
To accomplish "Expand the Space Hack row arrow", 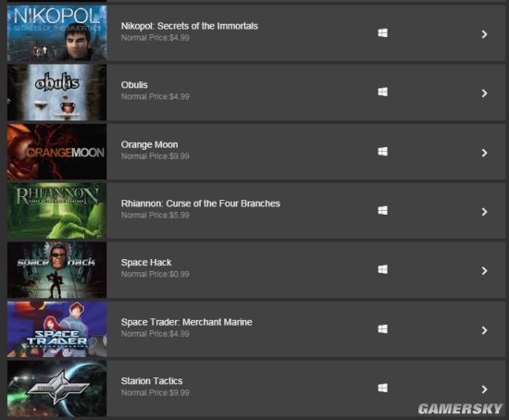I will pos(484,271).
